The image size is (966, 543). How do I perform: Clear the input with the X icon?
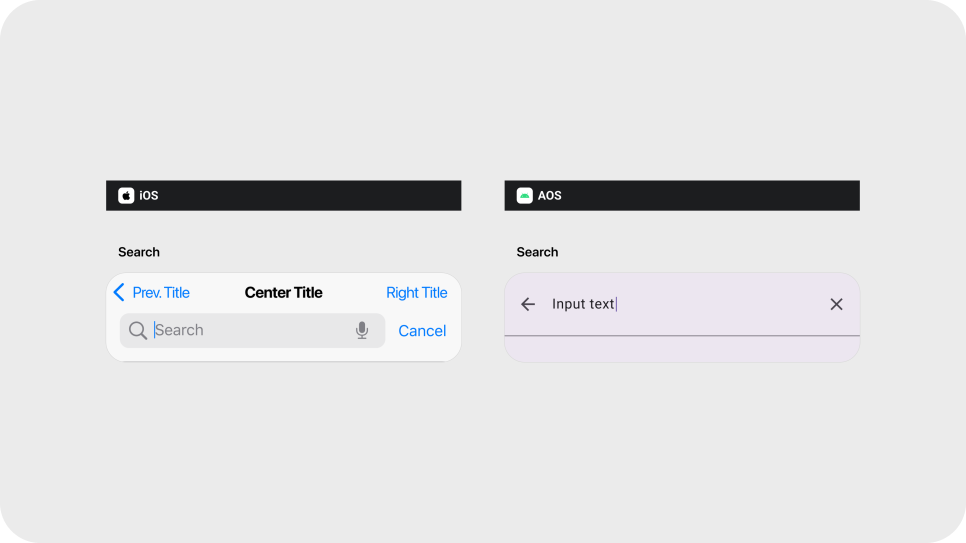pos(836,304)
